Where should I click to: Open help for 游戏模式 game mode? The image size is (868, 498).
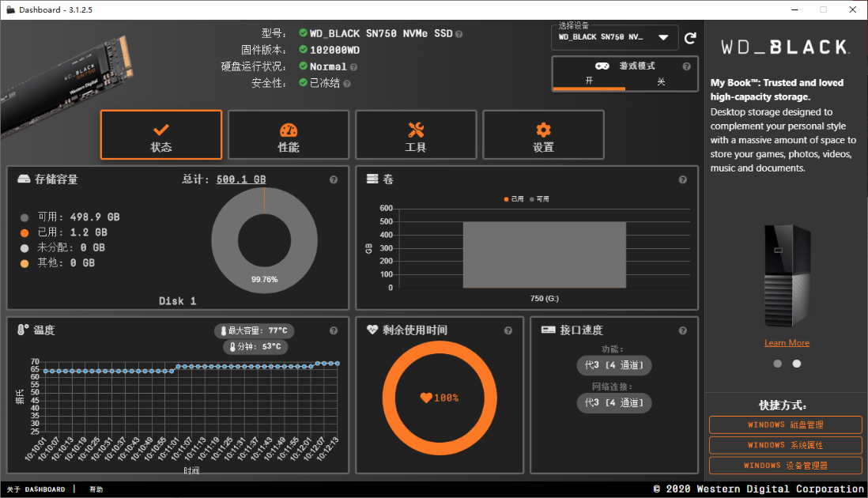click(x=686, y=66)
